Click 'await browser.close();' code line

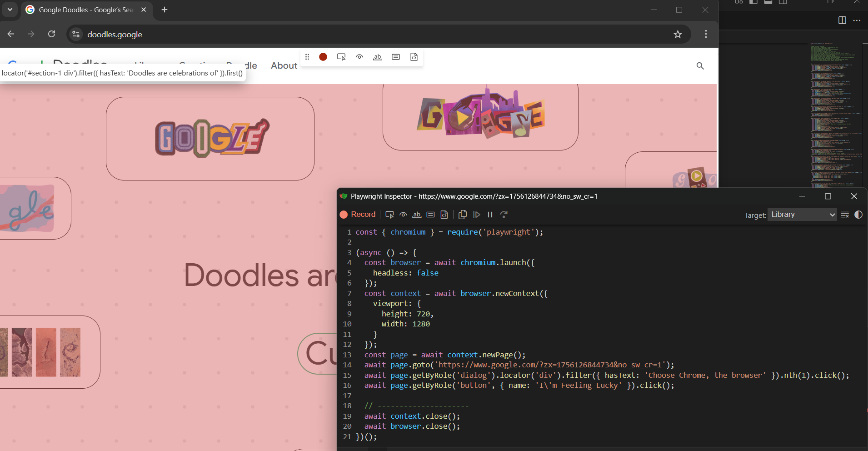(412, 426)
